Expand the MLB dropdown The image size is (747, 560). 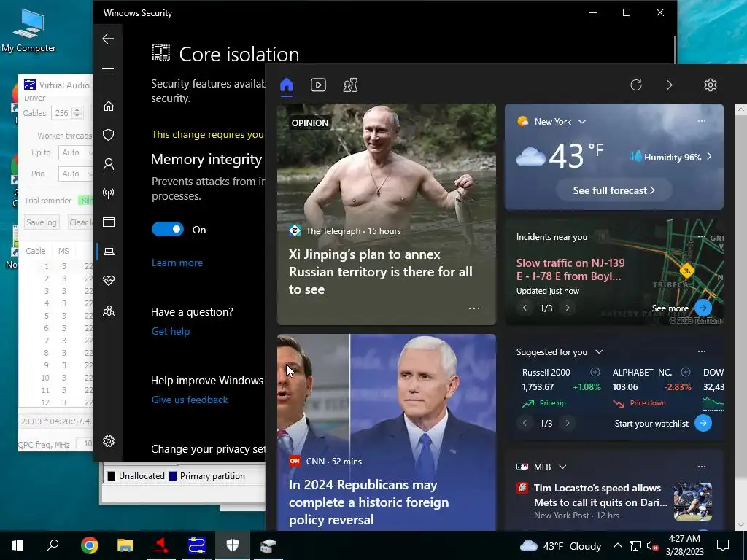point(562,467)
